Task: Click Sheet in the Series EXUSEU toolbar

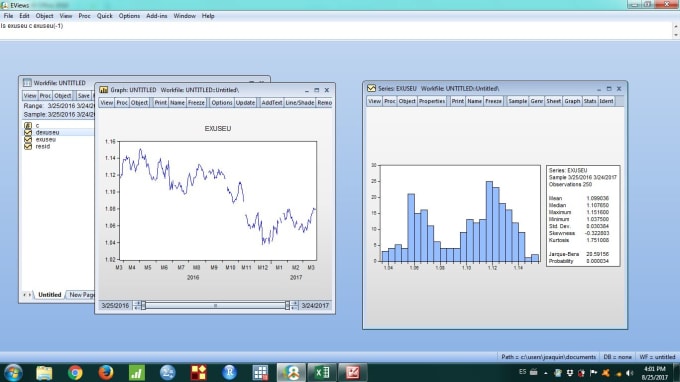Action: (553, 101)
